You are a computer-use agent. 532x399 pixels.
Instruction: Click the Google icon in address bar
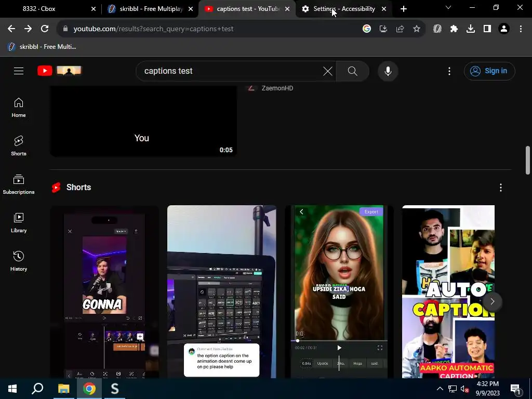(x=366, y=29)
